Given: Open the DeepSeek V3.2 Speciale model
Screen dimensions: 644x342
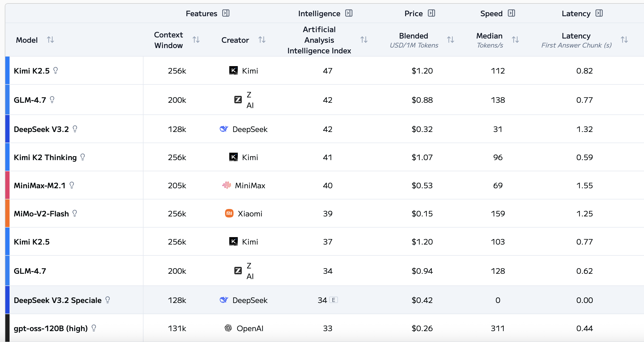Looking at the screenshot, I should pyautogui.click(x=58, y=300).
